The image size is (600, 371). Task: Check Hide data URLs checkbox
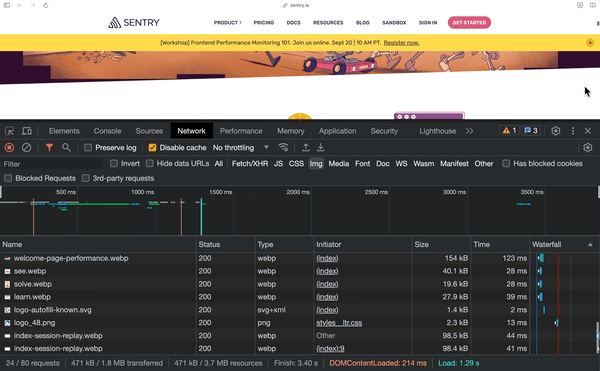pyautogui.click(x=150, y=163)
